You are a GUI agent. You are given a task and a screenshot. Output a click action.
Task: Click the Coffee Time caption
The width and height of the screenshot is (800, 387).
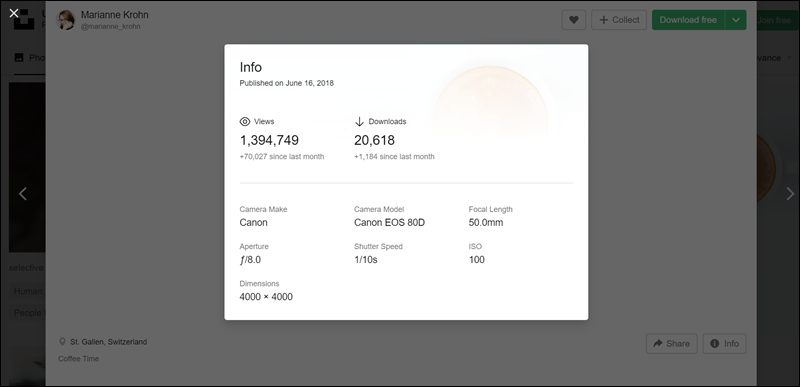(x=79, y=358)
